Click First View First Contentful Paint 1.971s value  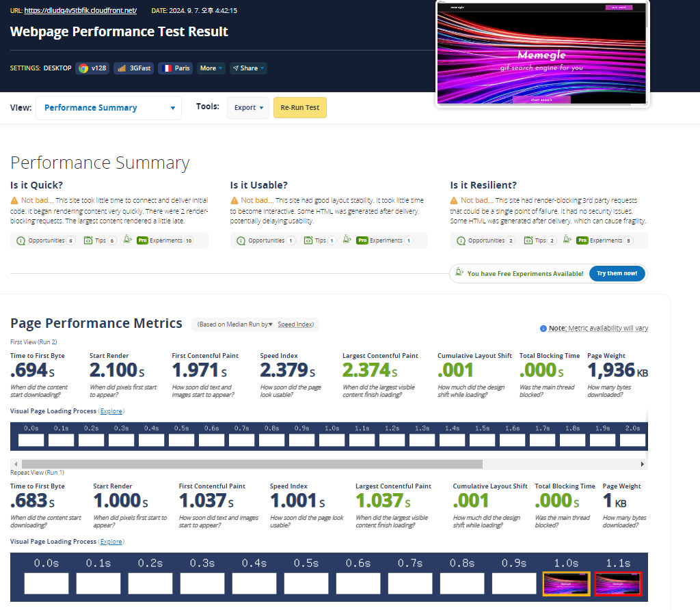tap(199, 370)
